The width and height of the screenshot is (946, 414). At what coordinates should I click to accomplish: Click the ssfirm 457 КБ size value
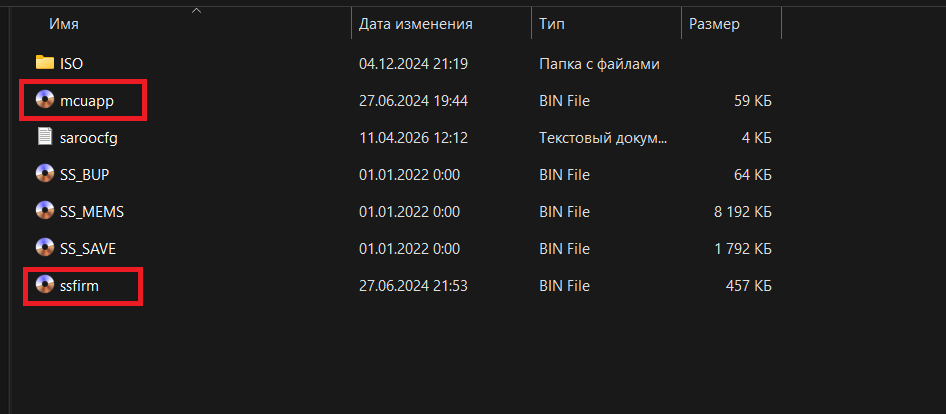[748, 285]
